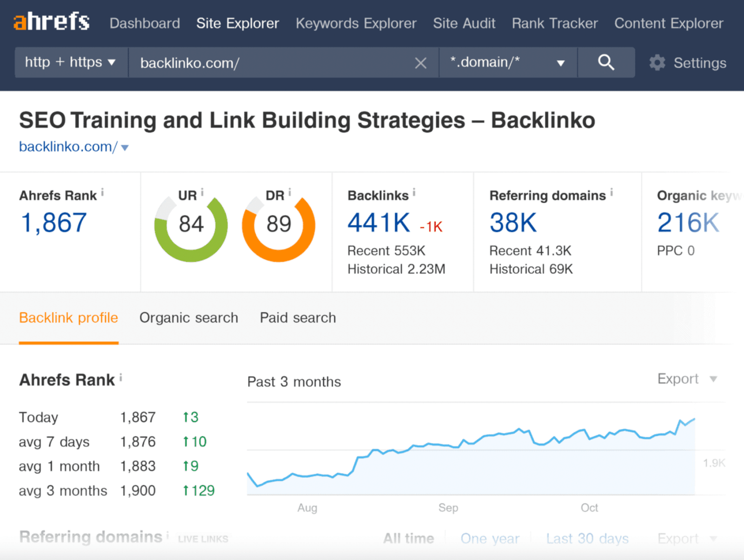Open Site Explorer
Screen dimensions: 744x560
coord(238,23)
